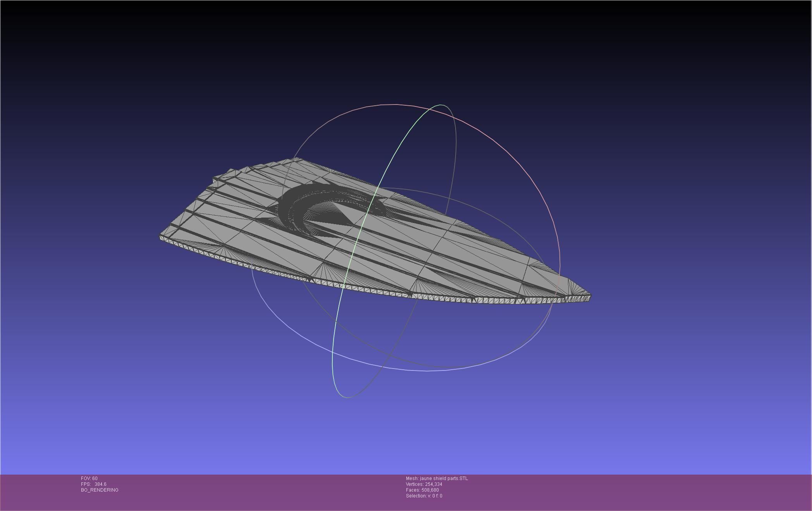812x511 pixels.
Task: Click the BO_RENDERING status text
Action: point(100,490)
